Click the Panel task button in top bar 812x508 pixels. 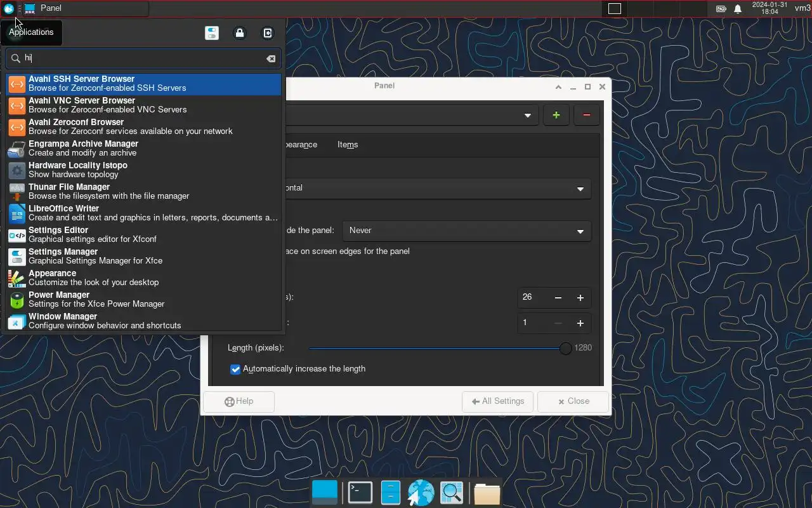(86, 8)
